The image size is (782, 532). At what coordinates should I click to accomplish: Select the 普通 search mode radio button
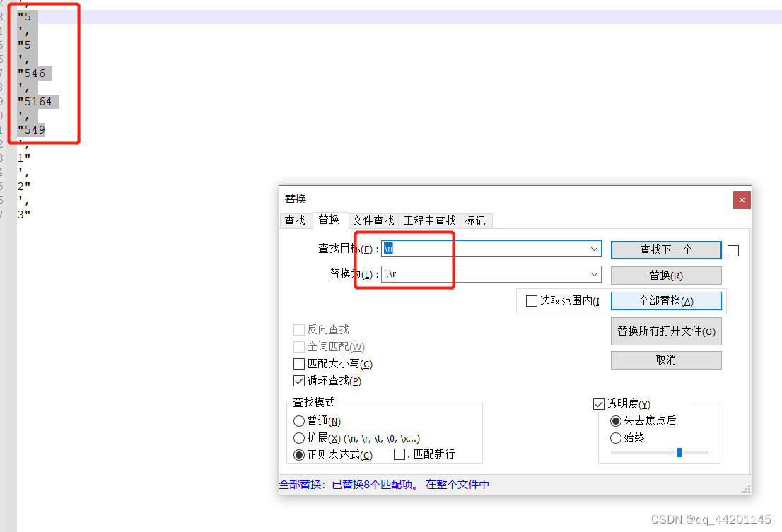pyautogui.click(x=299, y=420)
